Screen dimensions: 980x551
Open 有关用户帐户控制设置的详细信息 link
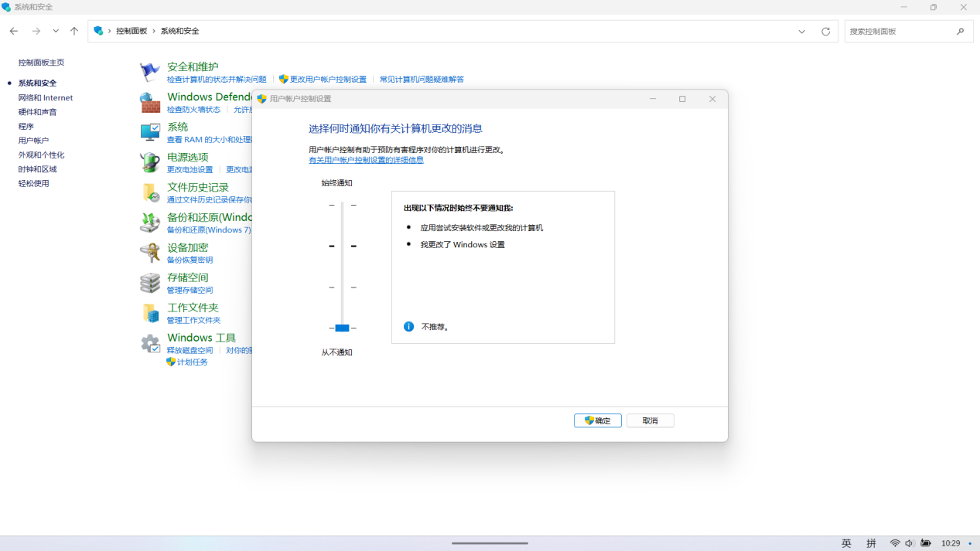click(x=365, y=159)
